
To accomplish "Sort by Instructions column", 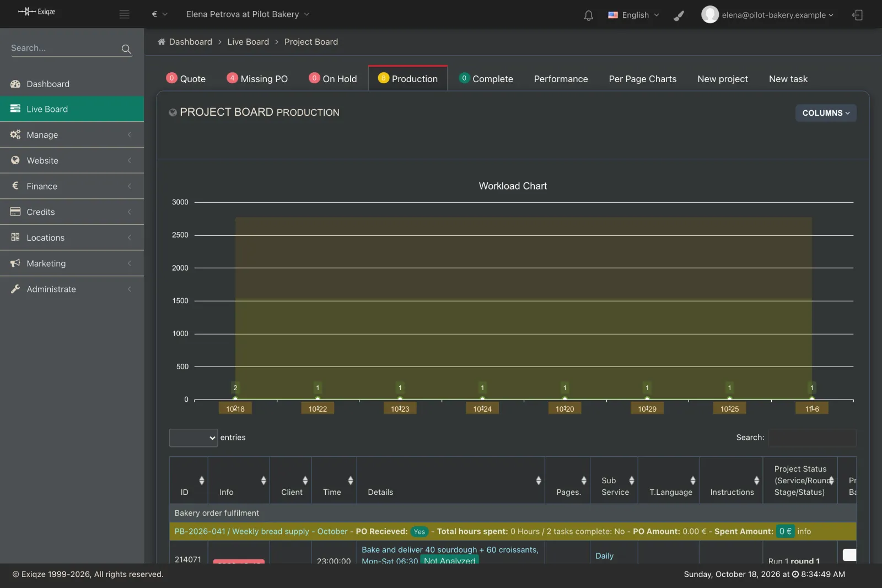I will 757,481.
